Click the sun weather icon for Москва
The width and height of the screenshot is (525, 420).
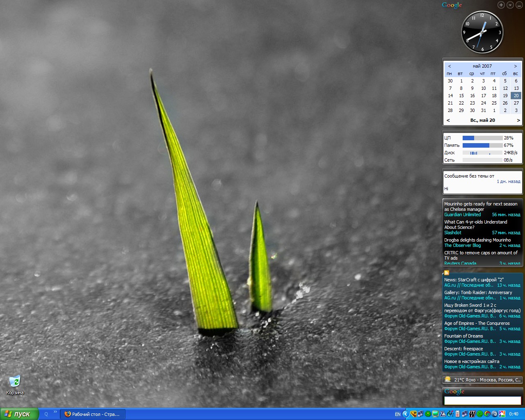(448, 379)
